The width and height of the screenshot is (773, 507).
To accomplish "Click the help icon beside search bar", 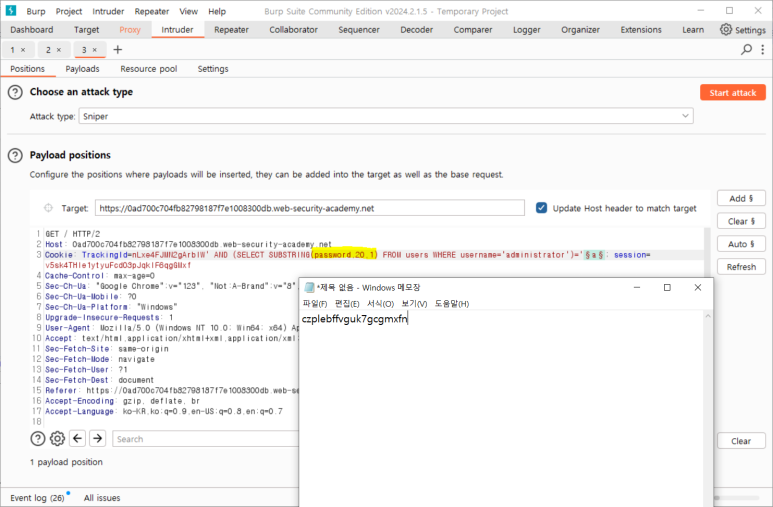I will (x=37, y=438).
